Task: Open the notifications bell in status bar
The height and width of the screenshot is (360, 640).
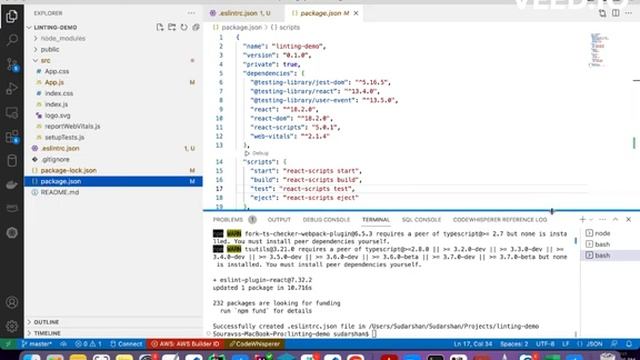Action: [x=629, y=344]
